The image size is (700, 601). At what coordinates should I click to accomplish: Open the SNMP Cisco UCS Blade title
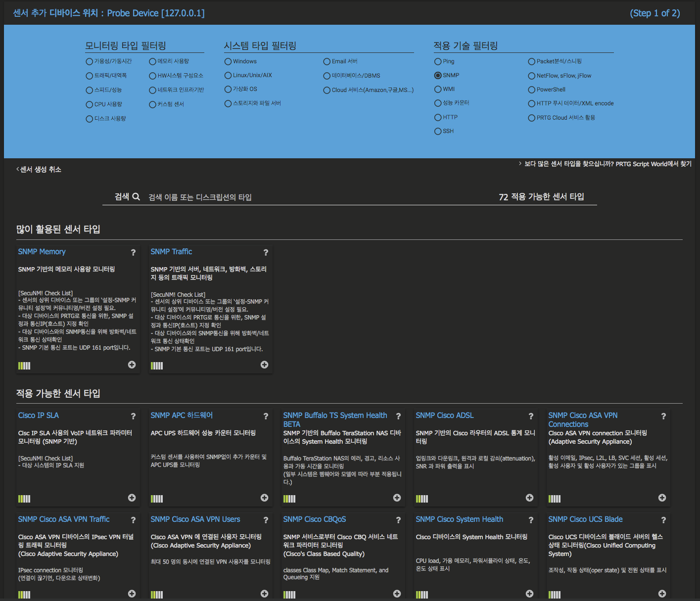coord(586,519)
